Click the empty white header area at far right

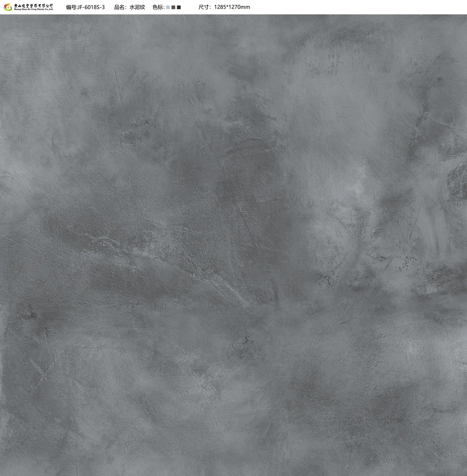[379, 7]
